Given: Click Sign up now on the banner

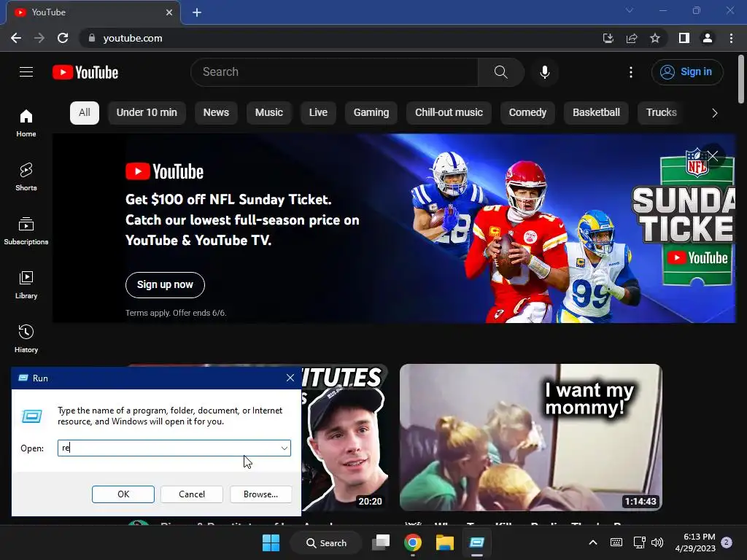Looking at the screenshot, I should 165,285.
